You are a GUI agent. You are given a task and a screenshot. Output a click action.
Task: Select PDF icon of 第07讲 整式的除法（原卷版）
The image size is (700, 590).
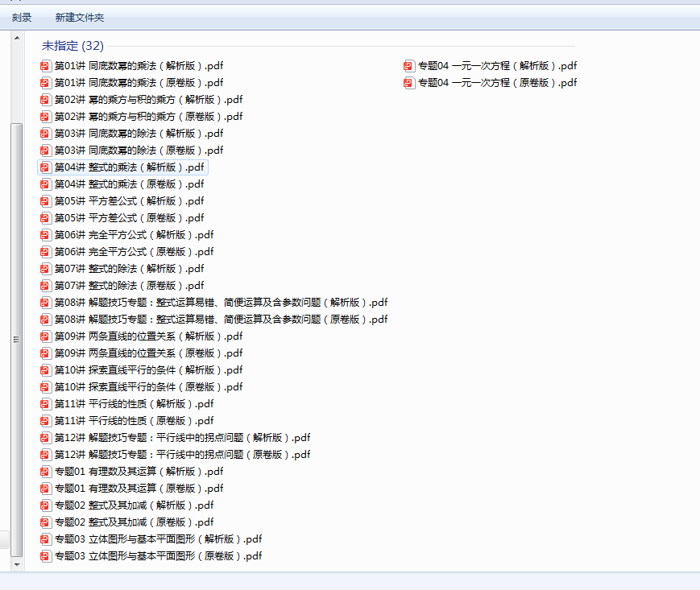46,286
